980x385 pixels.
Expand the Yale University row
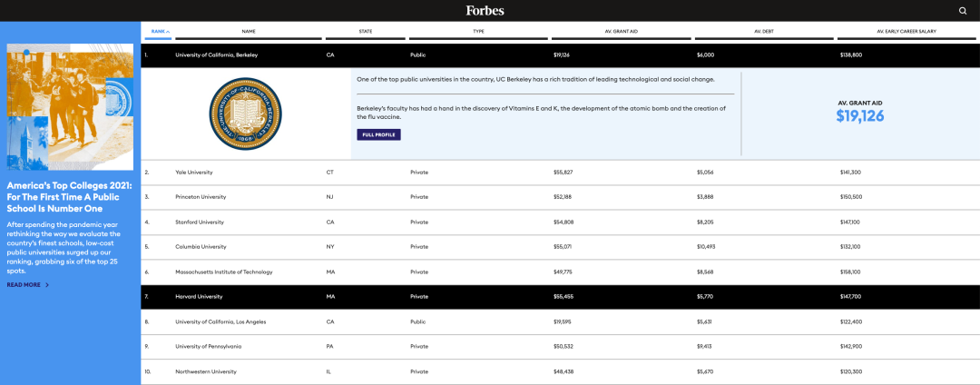tap(194, 173)
